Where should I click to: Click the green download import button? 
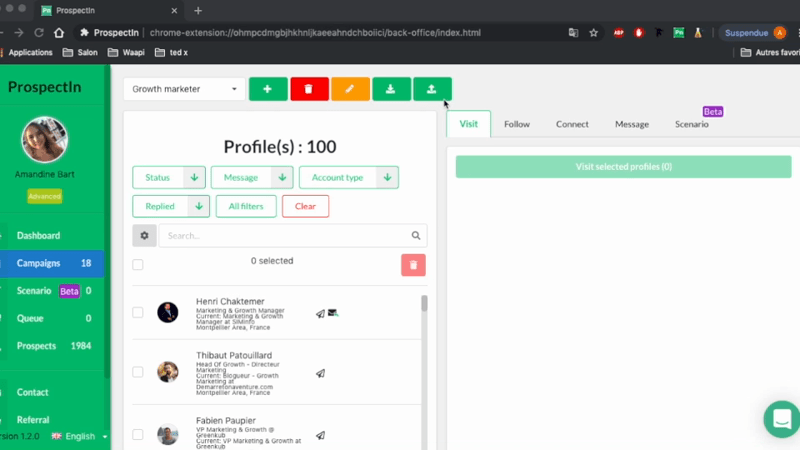(x=391, y=89)
